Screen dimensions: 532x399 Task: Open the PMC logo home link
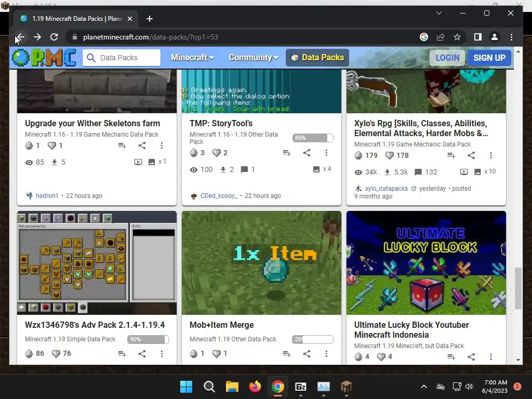coord(44,57)
